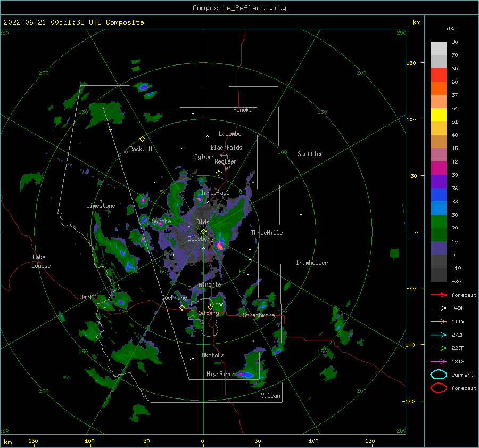Click the RockyMH label
The height and width of the screenshot is (448, 479).
(x=141, y=149)
